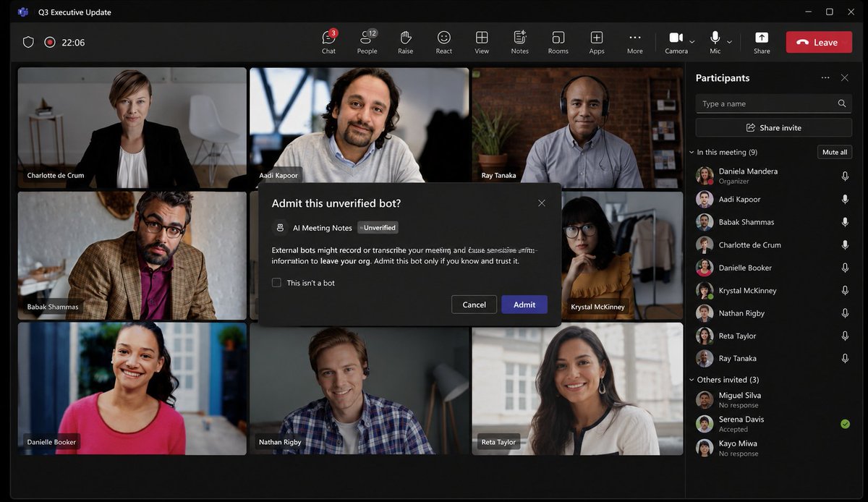Select Nathan Rigby in participant list
This screenshot has width=868, height=502.
click(773, 313)
